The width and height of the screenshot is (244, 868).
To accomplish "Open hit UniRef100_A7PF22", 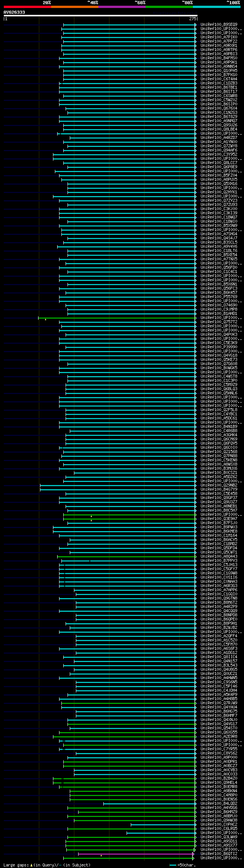I will click(x=219, y=41).
